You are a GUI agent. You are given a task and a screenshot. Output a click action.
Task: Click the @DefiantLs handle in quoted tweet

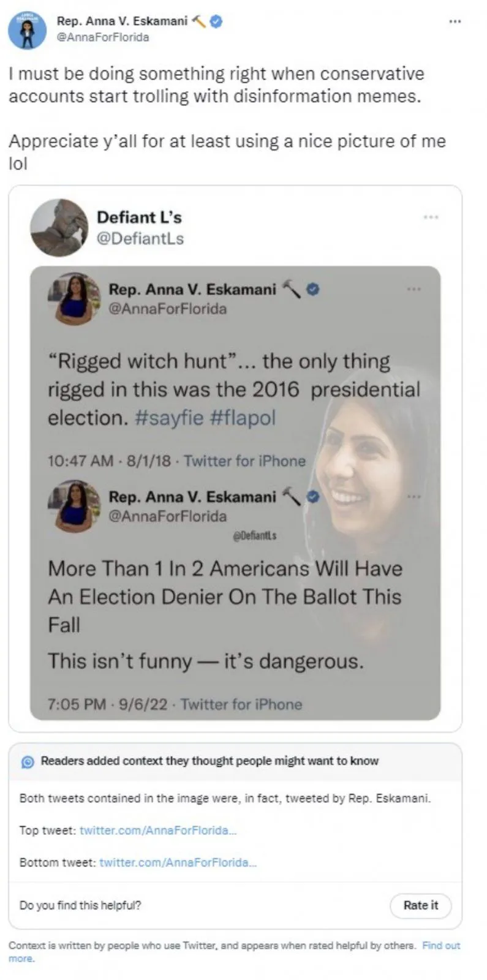(140, 238)
